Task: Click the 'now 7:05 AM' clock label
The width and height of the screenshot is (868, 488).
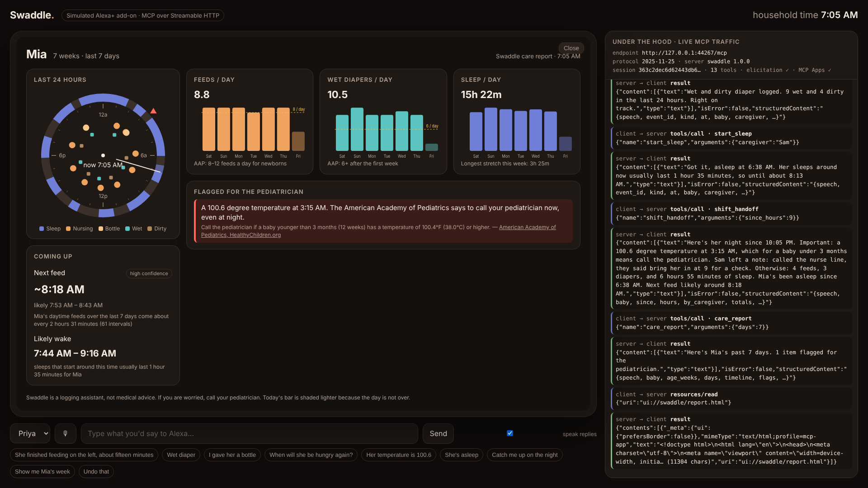Action: (x=103, y=165)
